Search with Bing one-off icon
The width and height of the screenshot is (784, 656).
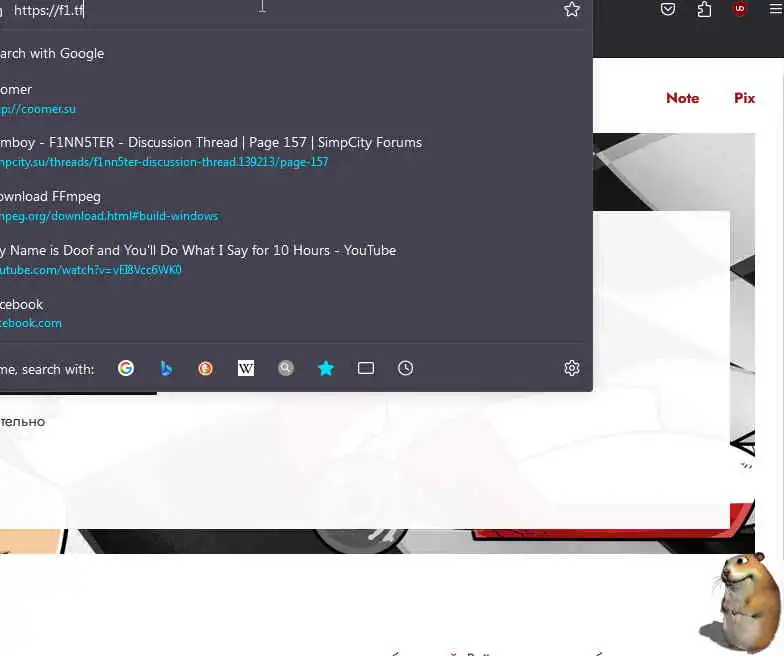[x=166, y=368]
